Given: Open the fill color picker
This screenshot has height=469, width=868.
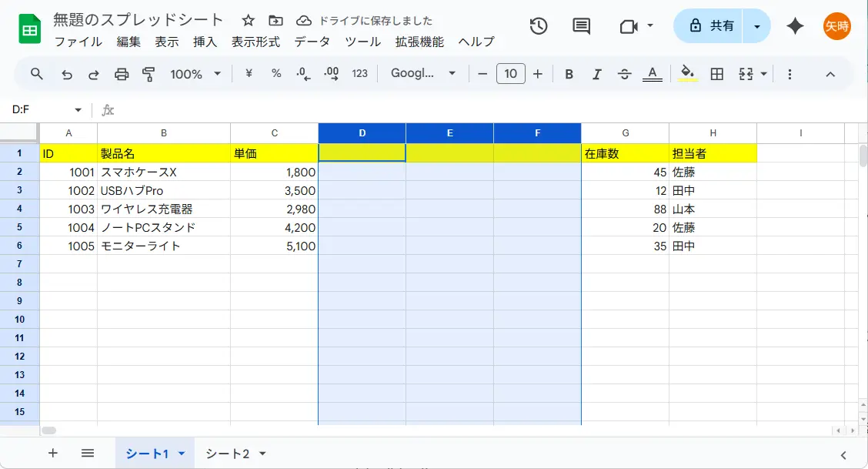Looking at the screenshot, I should (x=687, y=74).
